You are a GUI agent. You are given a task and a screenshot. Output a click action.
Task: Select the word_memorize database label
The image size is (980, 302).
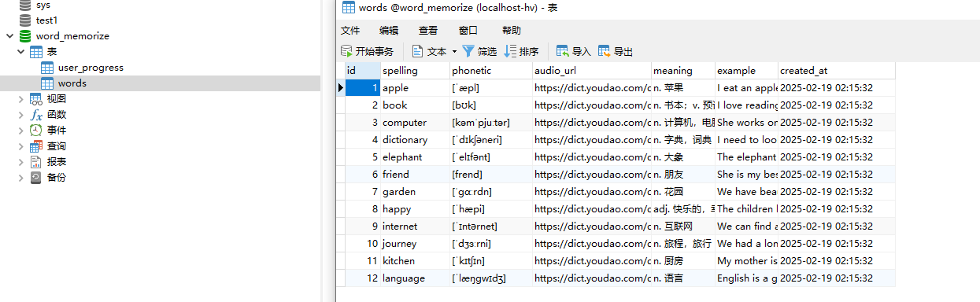(x=72, y=36)
